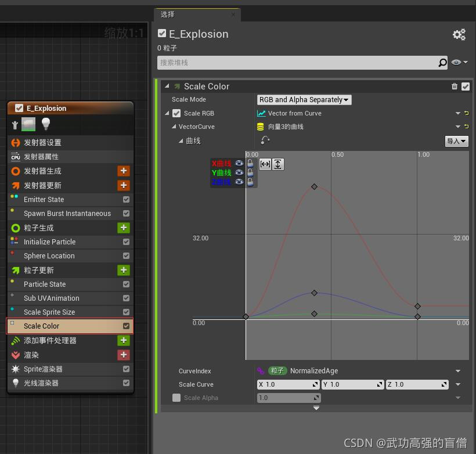Screen dimensions: 476x454
Task: Add event handler with green plus
Action: point(124,340)
